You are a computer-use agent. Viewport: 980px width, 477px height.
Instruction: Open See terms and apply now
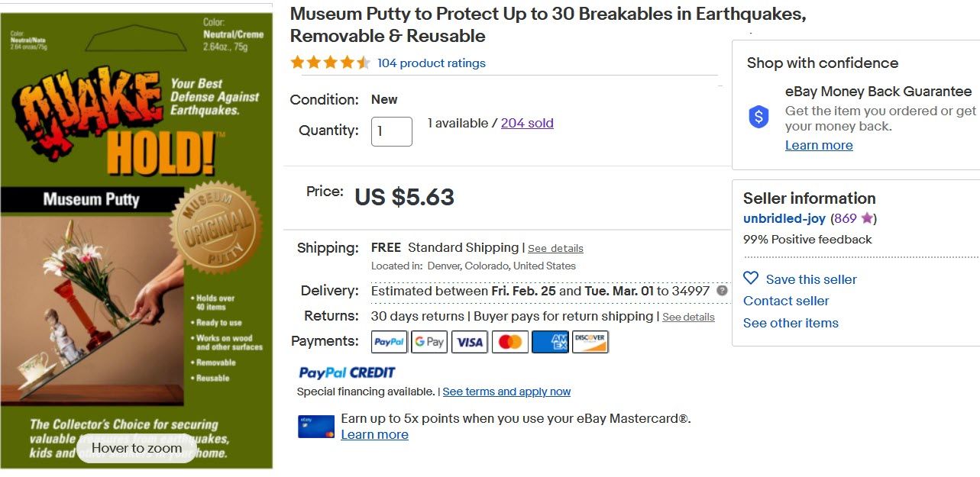[506, 392]
